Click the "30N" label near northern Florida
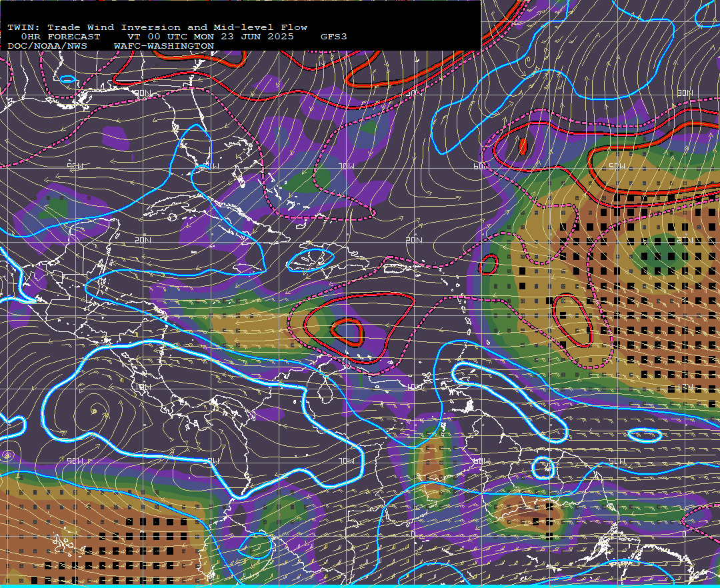 pyautogui.click(x=143, y=93)
